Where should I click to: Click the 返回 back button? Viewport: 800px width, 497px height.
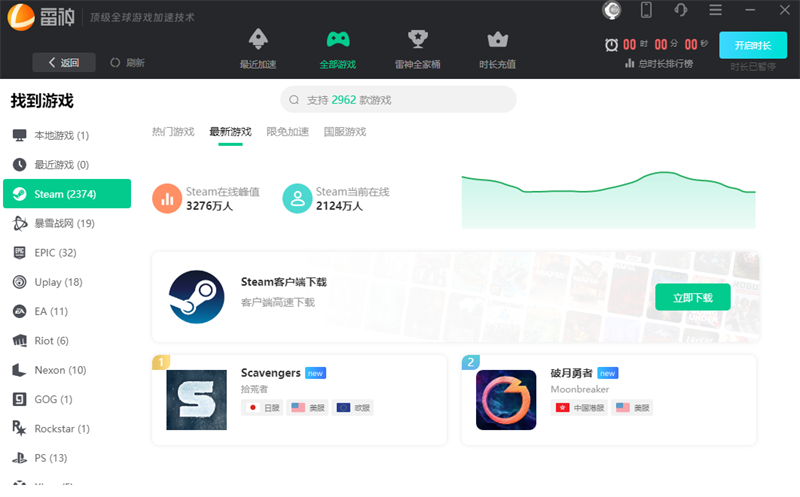(63, 62)
